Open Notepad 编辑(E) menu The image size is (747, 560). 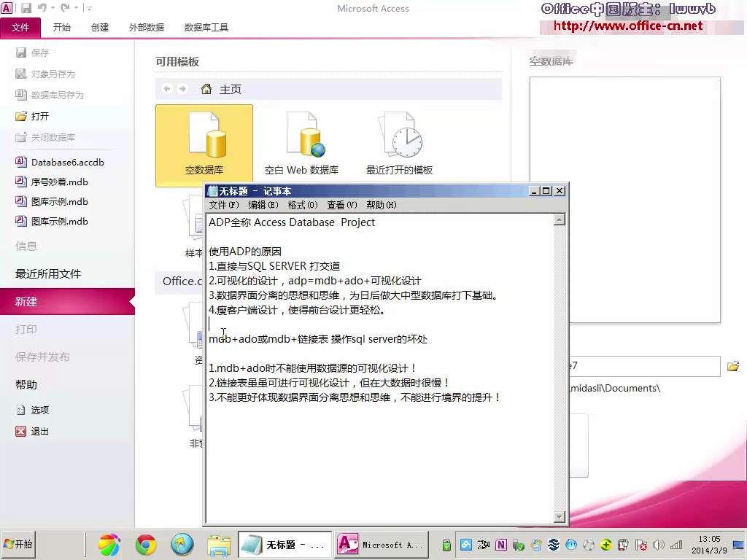coord(263,205)
